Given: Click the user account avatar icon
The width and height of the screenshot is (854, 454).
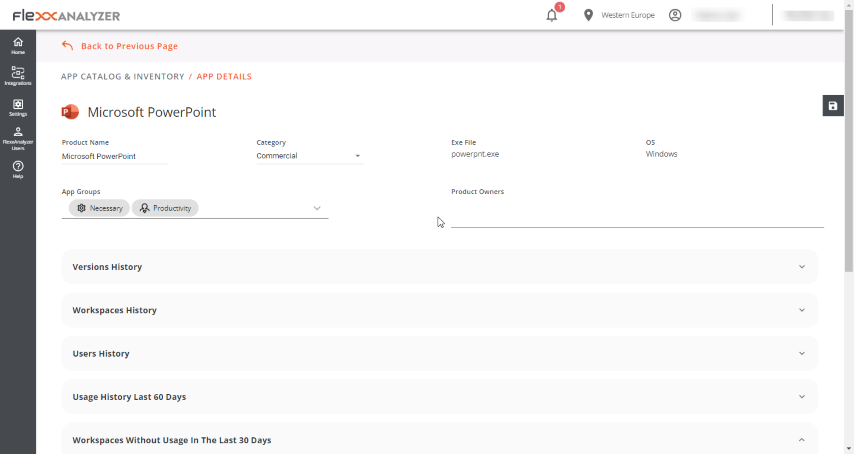Looking at the screenshot, I should point(675,15).
